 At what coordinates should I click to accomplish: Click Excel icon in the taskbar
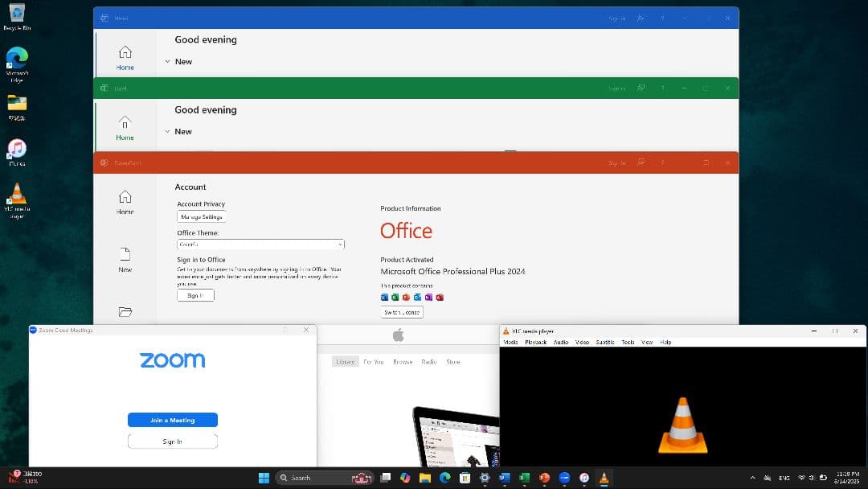[x=524, y=478]
